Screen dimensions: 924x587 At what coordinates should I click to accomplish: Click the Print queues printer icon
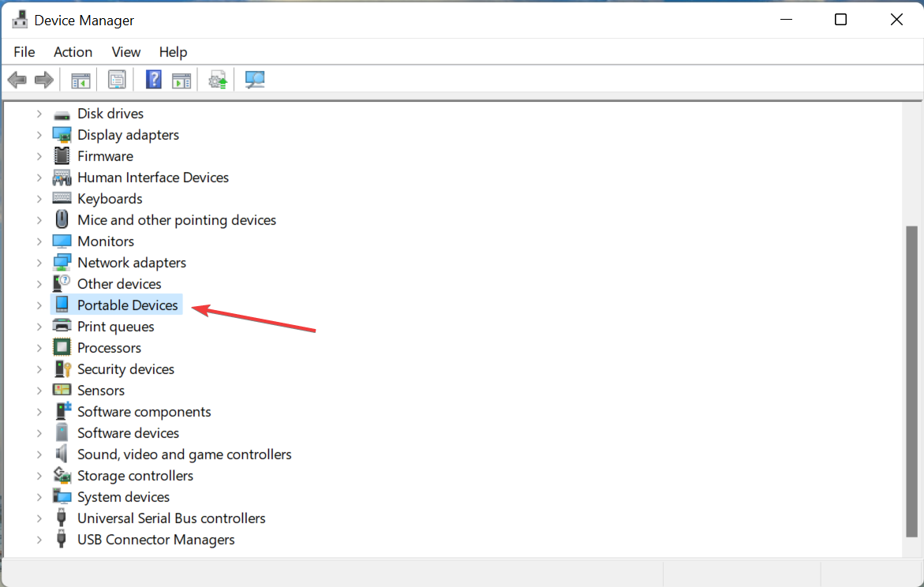[62, 326]
